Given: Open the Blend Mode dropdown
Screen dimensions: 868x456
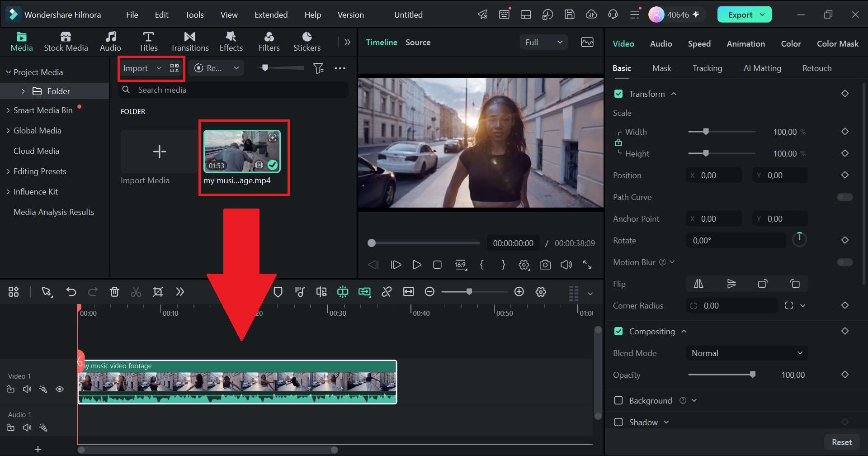Looking at the screenshot, I should pyautogui.click(x=747, y=353).
